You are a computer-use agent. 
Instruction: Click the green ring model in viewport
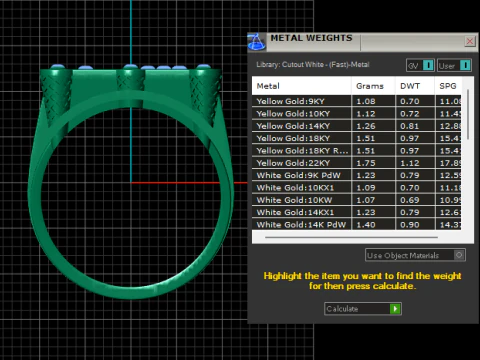coord(130,181)
